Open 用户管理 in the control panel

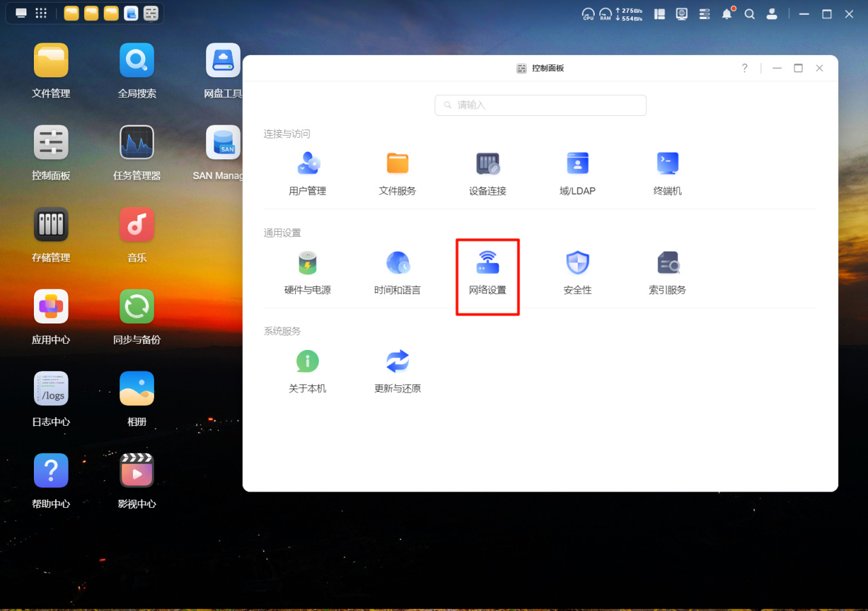point(307,173)
